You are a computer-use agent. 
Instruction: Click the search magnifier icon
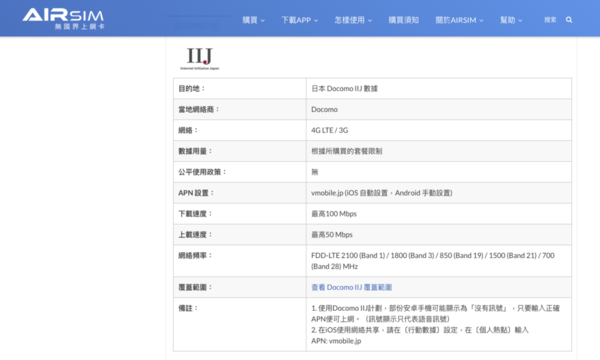coord(569,20)
